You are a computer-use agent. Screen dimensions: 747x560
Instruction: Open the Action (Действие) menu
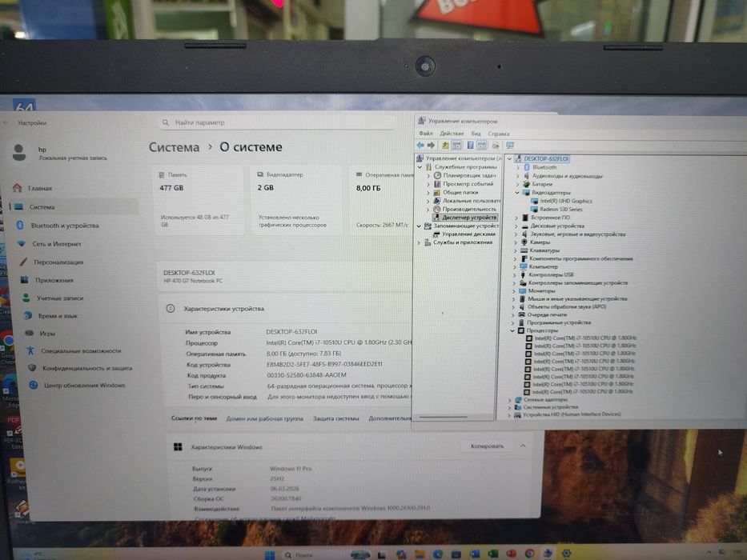[452, 134]
